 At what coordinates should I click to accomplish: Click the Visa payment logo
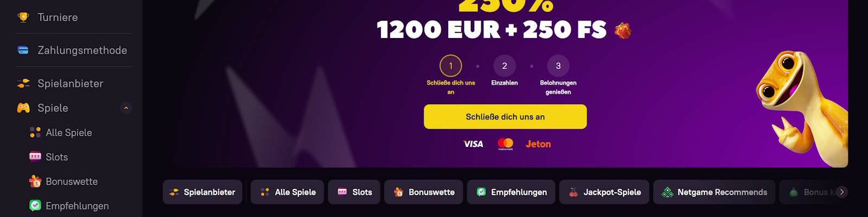click(473, 144)
